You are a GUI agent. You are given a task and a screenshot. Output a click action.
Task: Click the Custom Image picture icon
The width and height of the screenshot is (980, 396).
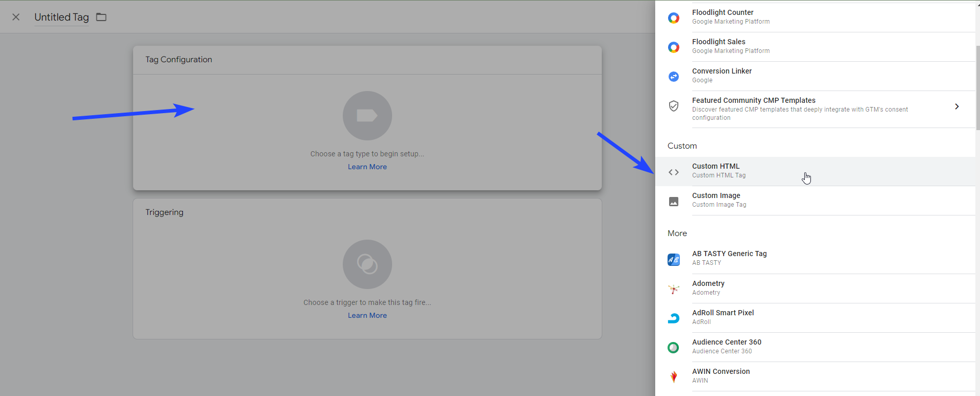tap(674, 202)
